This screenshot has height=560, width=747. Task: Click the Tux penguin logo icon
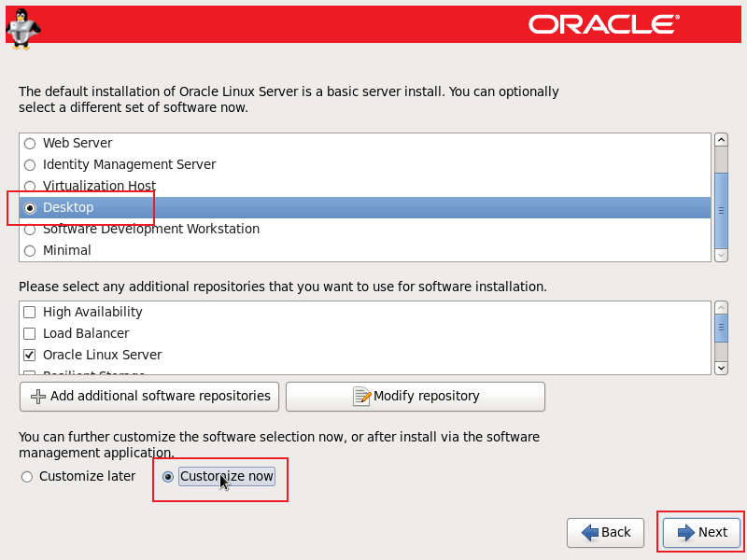(x=22, y=29)
